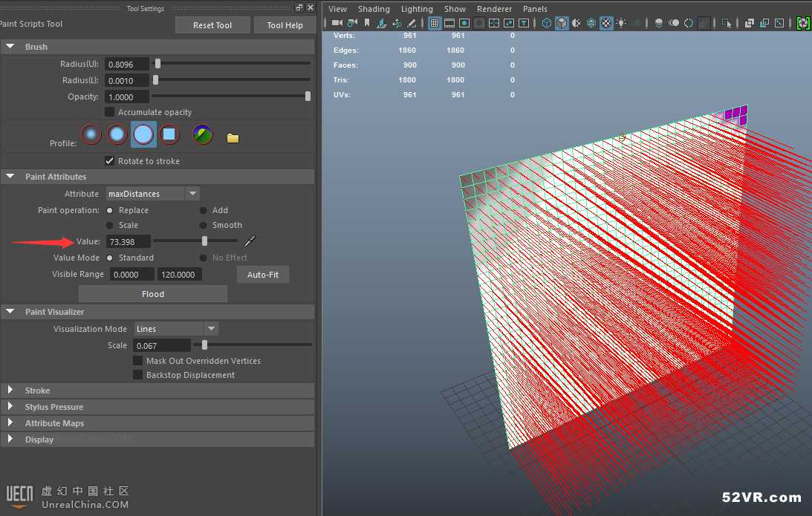Toggle the Film Gate icon
The height and width of the screenshot is (516, 812).
pyautogui.click(x=449, y=23)
